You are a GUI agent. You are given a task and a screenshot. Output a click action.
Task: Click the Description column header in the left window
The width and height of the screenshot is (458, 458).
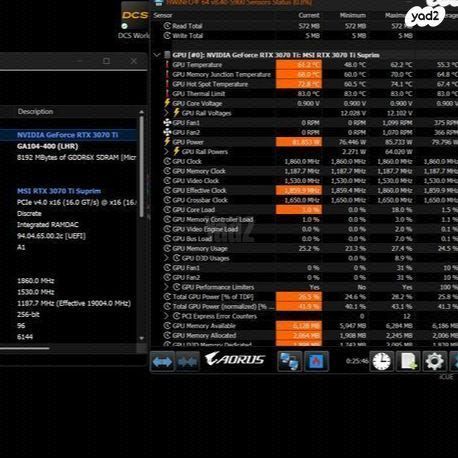pos(35,111)
